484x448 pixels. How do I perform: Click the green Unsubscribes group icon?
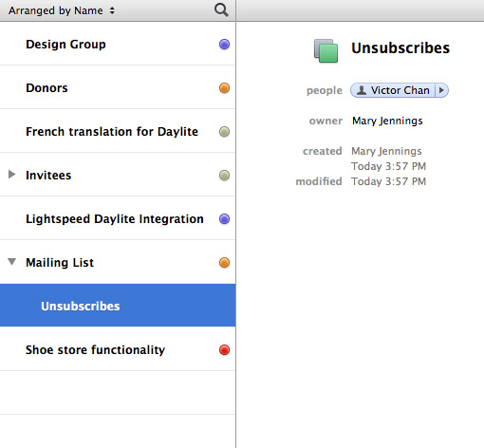(x=326, y=50)
